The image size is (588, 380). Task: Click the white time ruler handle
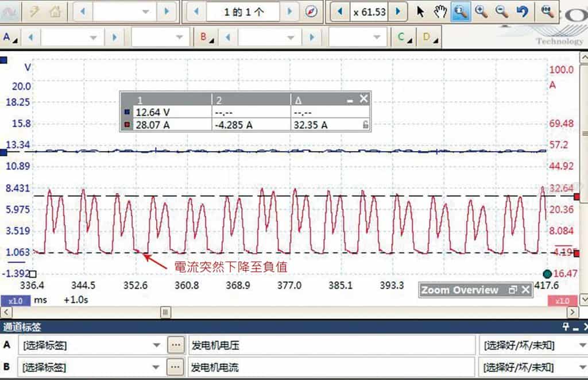point(33,274)
